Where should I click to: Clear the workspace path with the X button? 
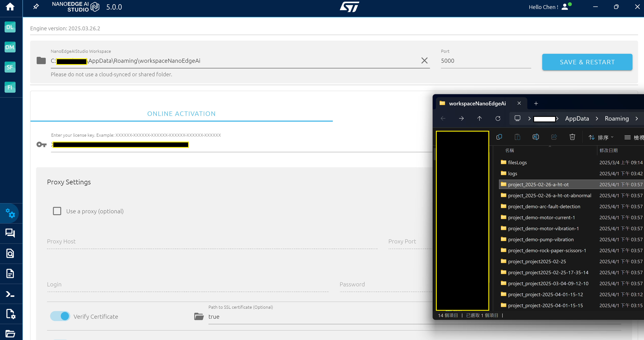424,60
